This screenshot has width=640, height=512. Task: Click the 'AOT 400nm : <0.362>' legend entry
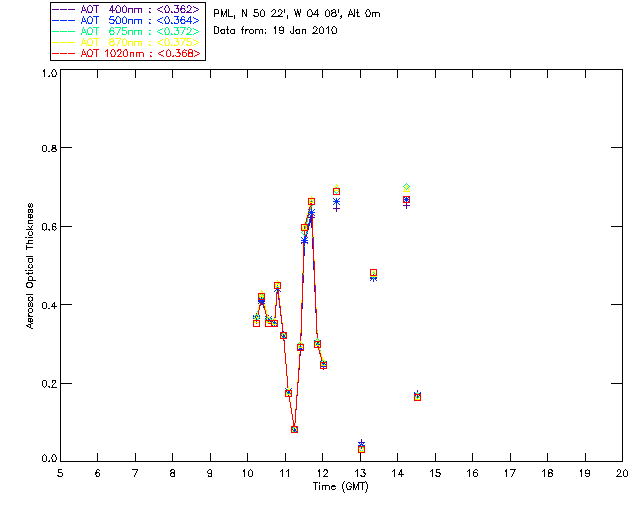point(127,9)
